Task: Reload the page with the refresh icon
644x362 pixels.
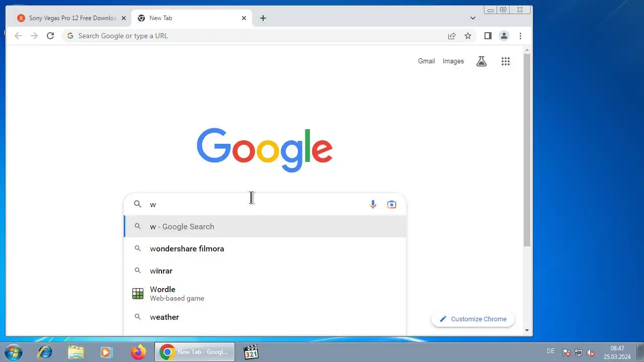Action: pos(50,36)
